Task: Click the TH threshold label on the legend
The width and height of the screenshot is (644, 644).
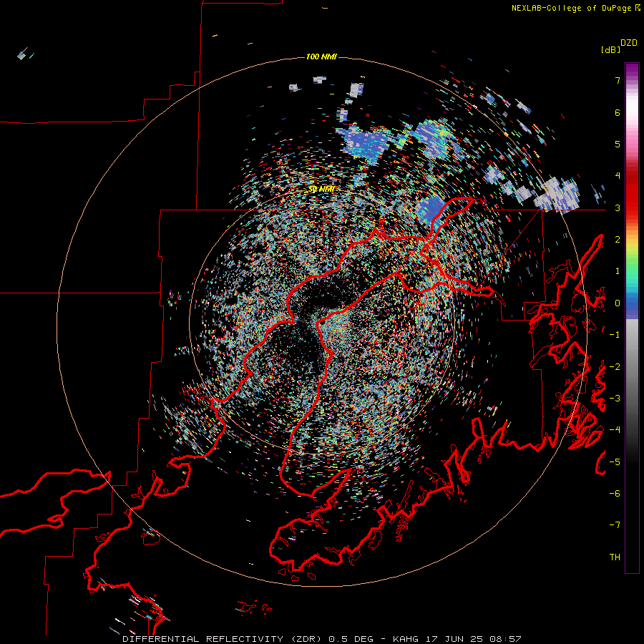Action: click(615, 557)
